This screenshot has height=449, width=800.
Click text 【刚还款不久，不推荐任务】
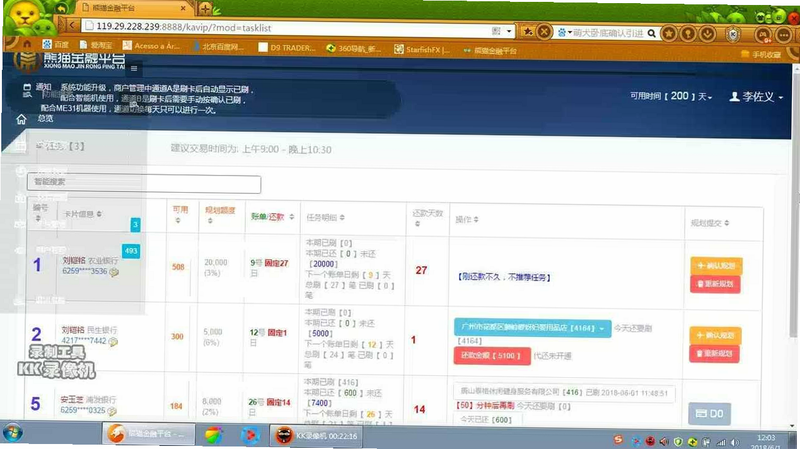point(504,277)
